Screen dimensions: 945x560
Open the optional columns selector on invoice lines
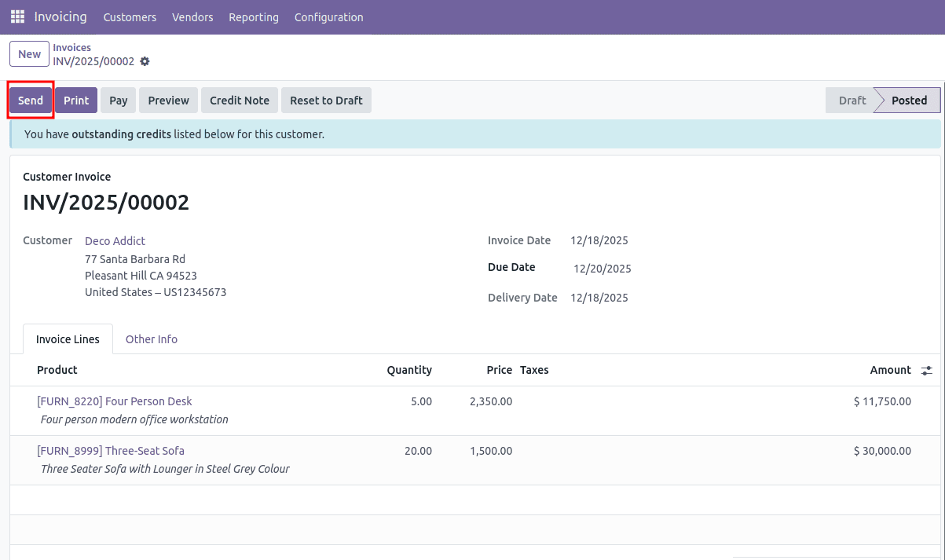pyautogui.click(x=926, y=370)
